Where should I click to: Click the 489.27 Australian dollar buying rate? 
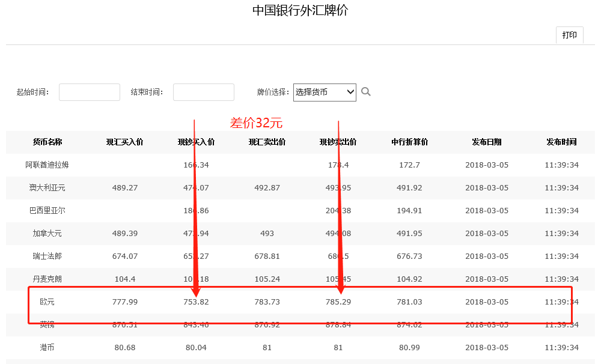[125, 188]
